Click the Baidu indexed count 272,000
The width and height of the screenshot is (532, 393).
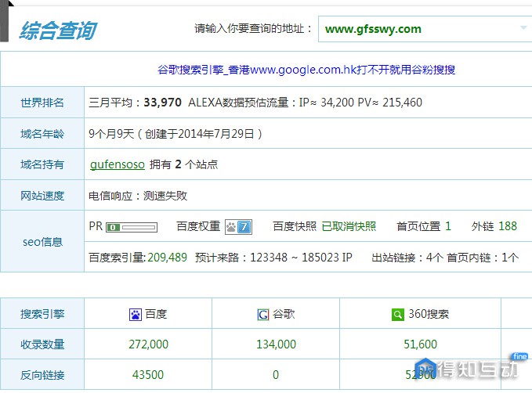click(148, 344)
